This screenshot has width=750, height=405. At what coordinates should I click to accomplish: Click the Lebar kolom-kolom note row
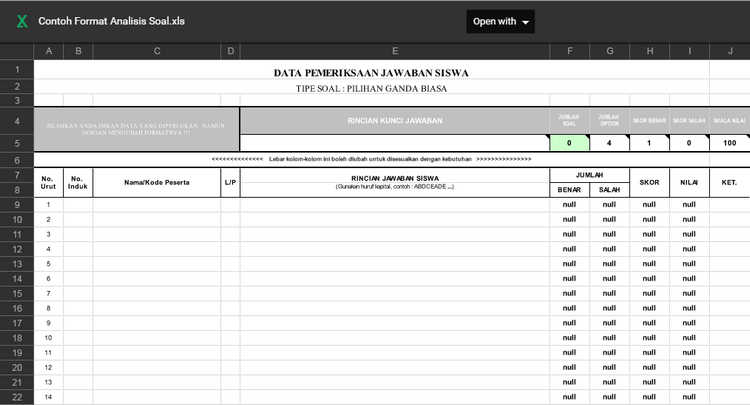pyautogui.click(x=371, y=159)
